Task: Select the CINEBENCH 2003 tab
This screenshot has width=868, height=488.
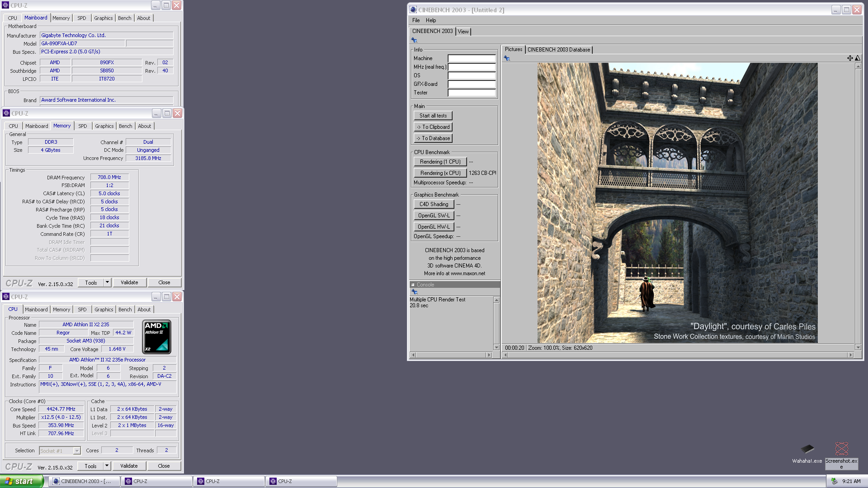Action: click(432, 31)
